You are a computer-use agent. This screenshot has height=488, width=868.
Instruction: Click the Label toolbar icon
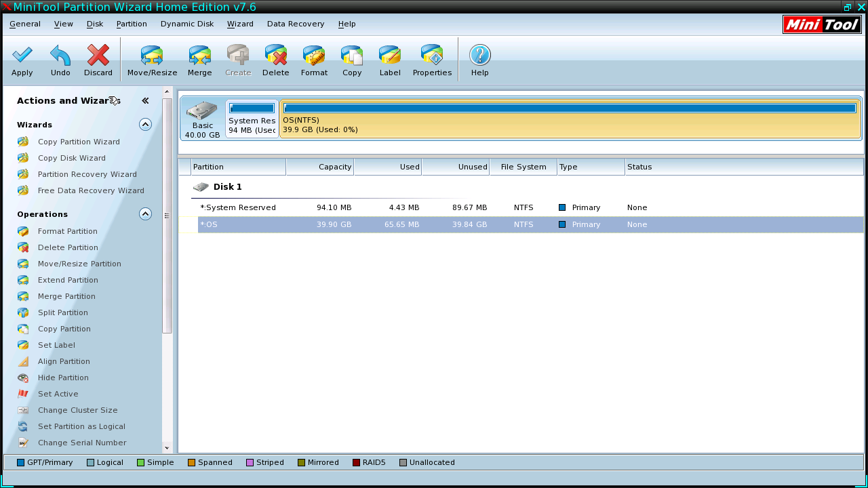click(x=390, y=56)
